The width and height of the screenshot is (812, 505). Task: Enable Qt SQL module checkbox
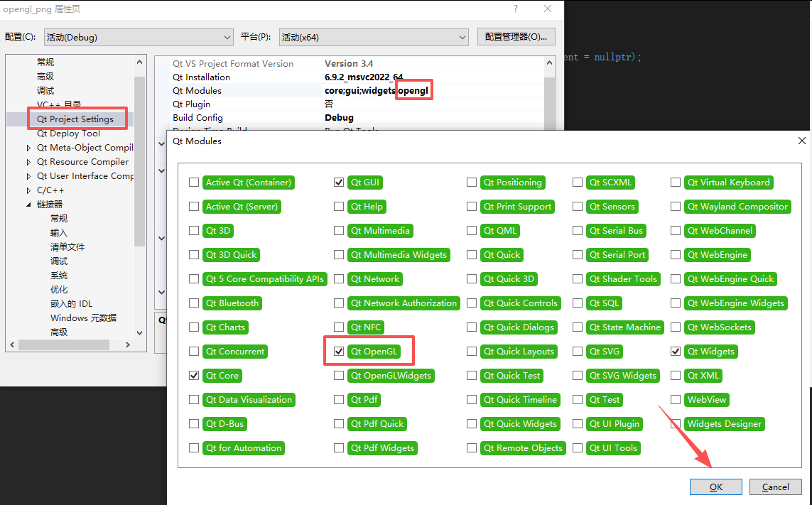point(578,303)
